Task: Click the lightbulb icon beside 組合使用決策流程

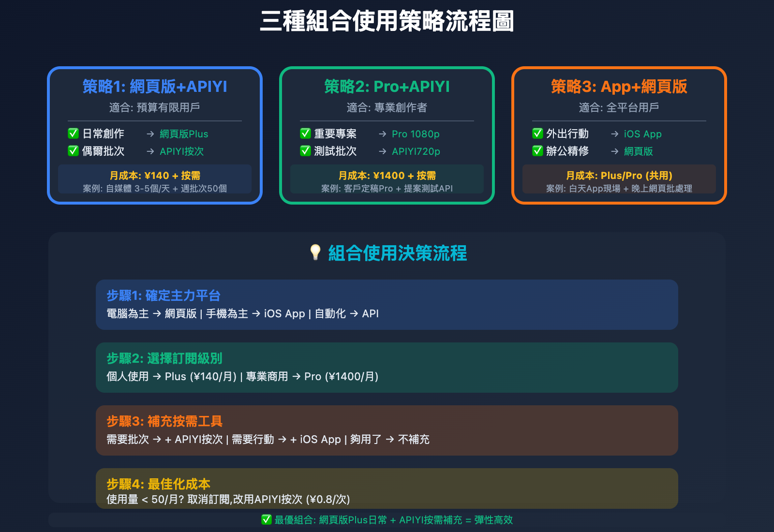Action: click(315, 252)
